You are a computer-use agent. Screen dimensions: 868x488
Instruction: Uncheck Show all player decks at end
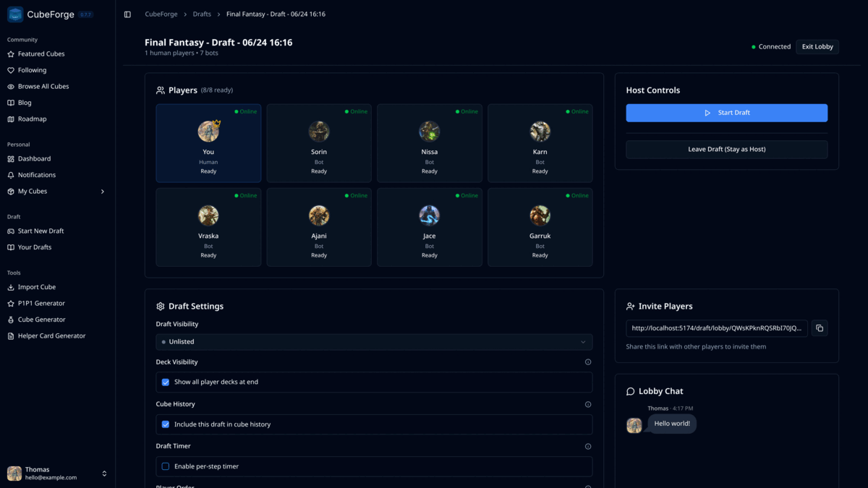tap(166, 382)
